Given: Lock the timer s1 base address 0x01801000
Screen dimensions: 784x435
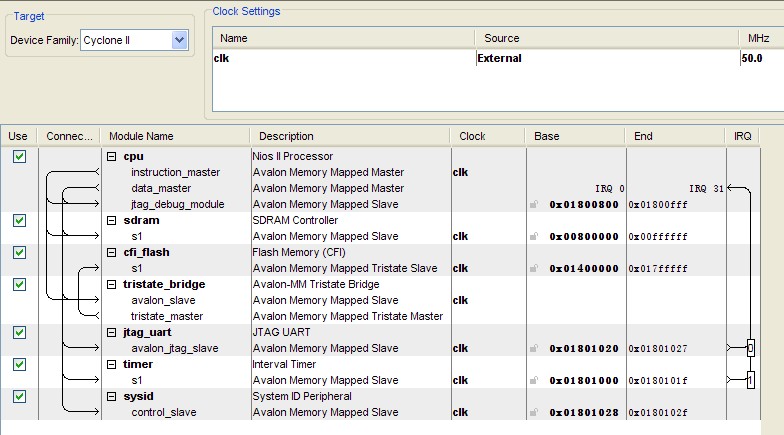Looking at the screenshot, I should [537, 381].
